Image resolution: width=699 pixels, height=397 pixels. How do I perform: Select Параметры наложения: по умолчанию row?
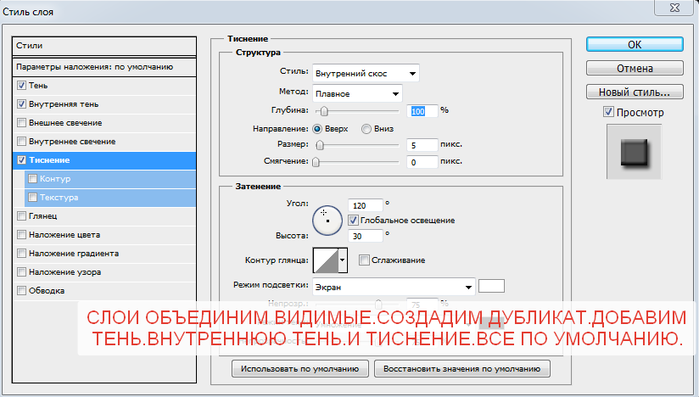(x=104, y=67)
